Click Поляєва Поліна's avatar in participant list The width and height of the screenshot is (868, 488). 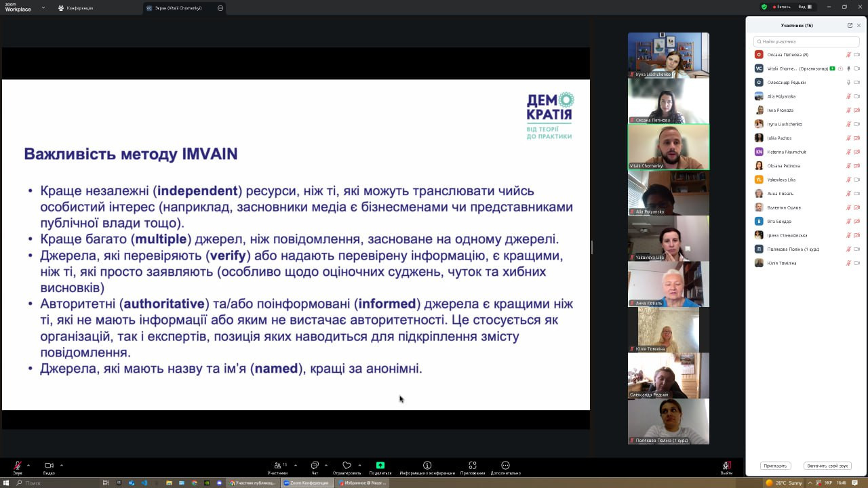pyautogui.click(x=759, y=249)
